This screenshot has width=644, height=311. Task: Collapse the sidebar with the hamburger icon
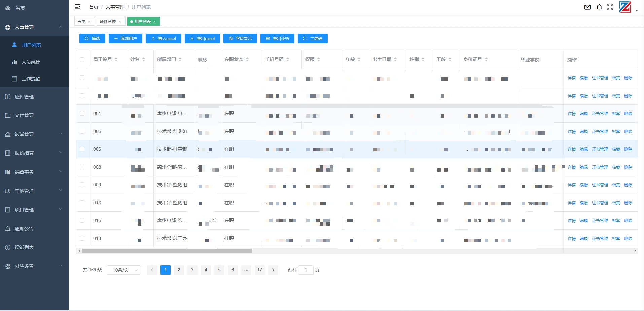click(x=78, y=7)
